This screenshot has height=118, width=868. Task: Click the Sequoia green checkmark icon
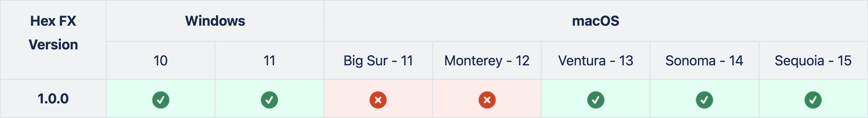813,100
